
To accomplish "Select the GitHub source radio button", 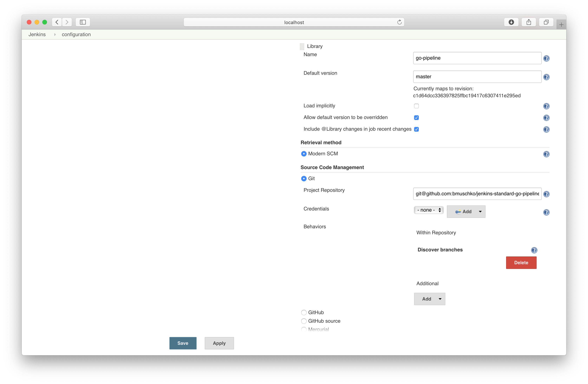I will (304, 321).
